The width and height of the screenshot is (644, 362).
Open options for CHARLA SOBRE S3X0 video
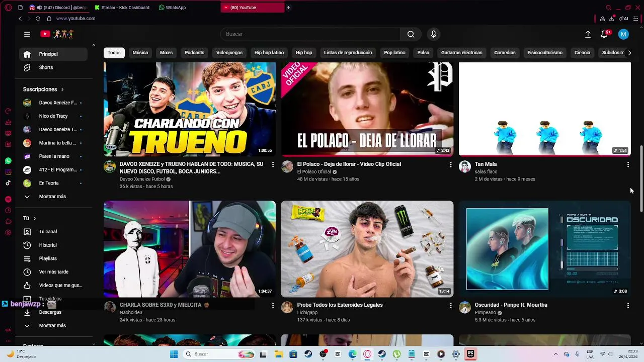pyautogui.click(x=273, y=305)
